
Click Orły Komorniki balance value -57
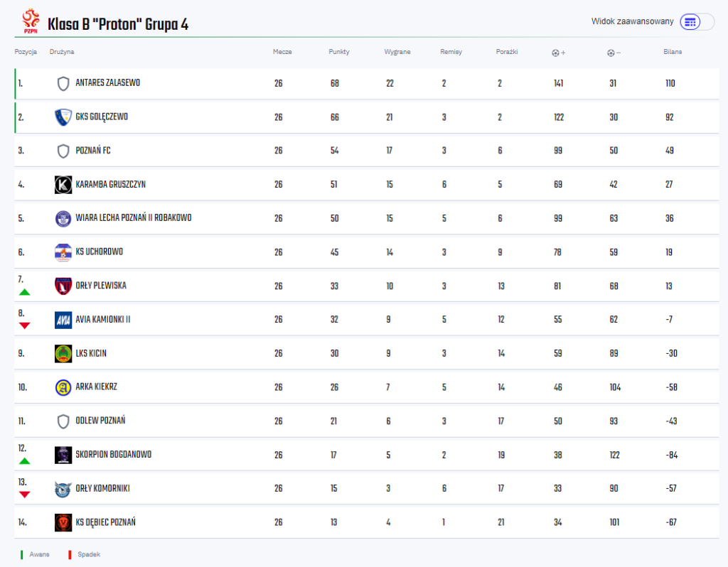(x=671, y=489)
